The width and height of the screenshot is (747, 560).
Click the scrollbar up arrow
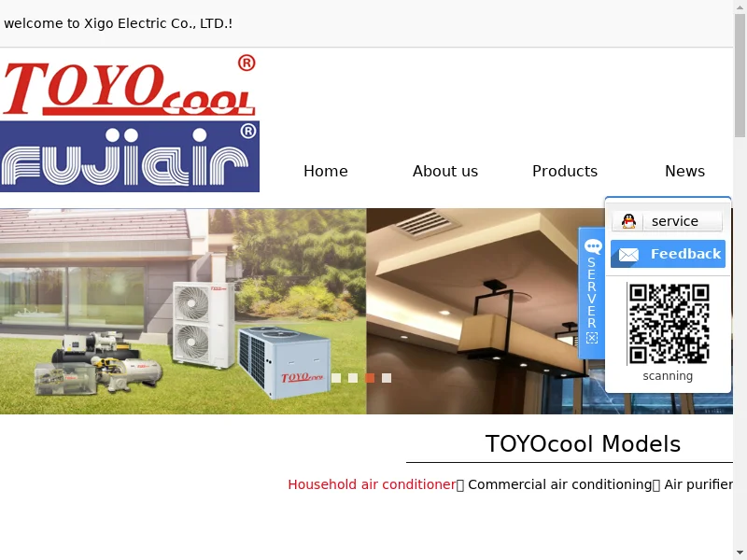(740, 6)
